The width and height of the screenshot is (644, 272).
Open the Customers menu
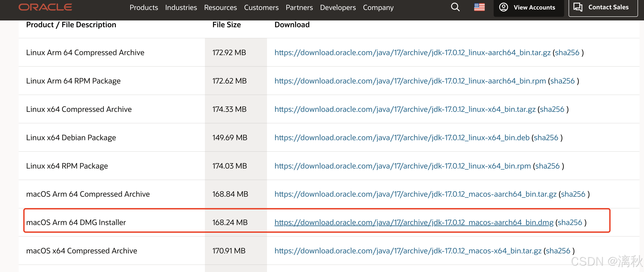point(261,8)
